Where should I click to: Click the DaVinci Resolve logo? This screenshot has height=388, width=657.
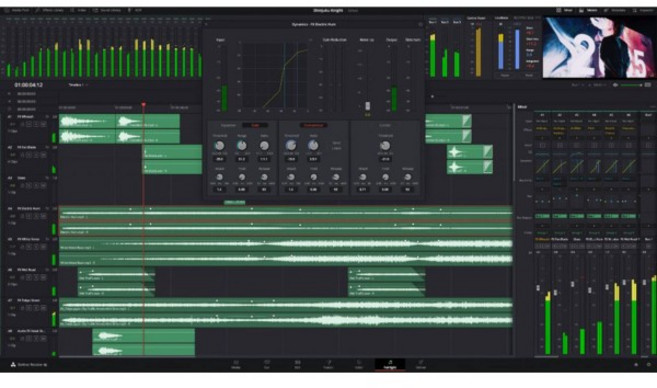coord(13,365)
